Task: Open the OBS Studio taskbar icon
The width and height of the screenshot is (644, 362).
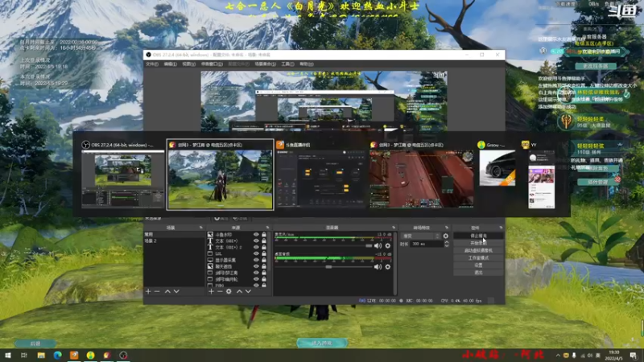Action: [123, 355]
